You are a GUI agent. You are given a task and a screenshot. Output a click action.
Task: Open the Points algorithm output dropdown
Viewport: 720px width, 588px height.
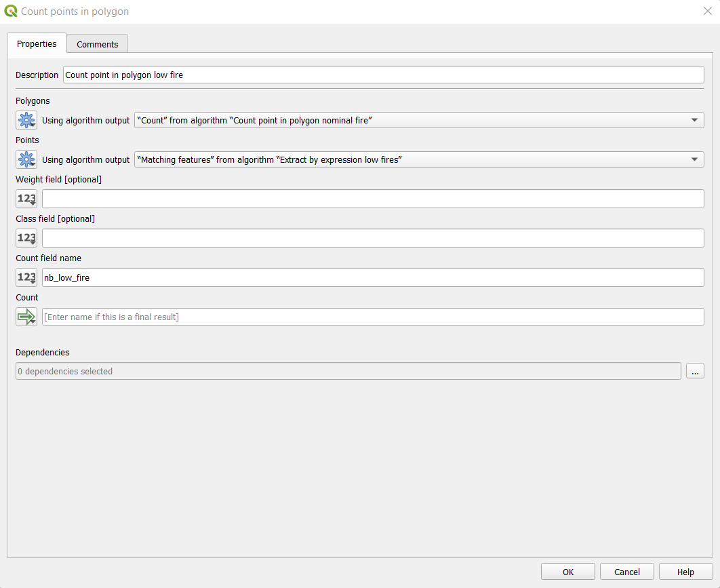coord(419,160)
